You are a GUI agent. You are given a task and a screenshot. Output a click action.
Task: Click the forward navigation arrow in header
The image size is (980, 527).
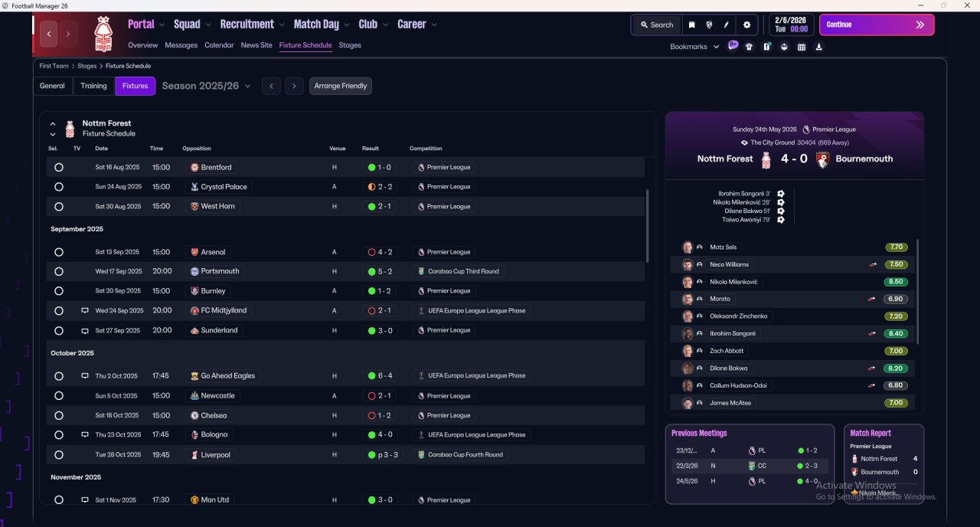68,34
